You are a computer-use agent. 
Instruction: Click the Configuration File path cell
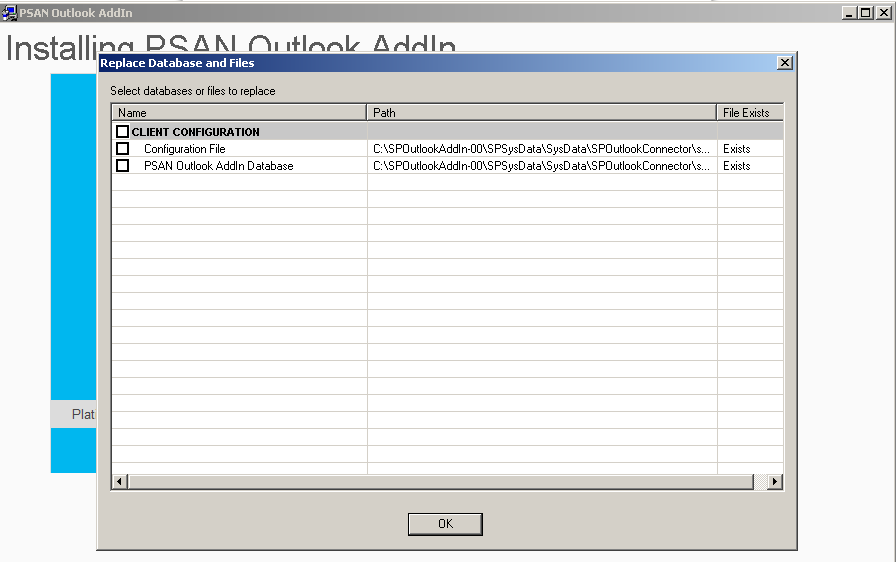tap(542, 148)
